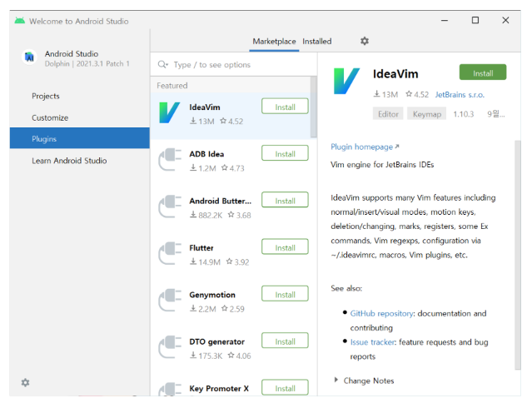The height and width of the screenshot is (408, 532).
Task: Install IdeaVim from the list row
Action: coord(285,107)
